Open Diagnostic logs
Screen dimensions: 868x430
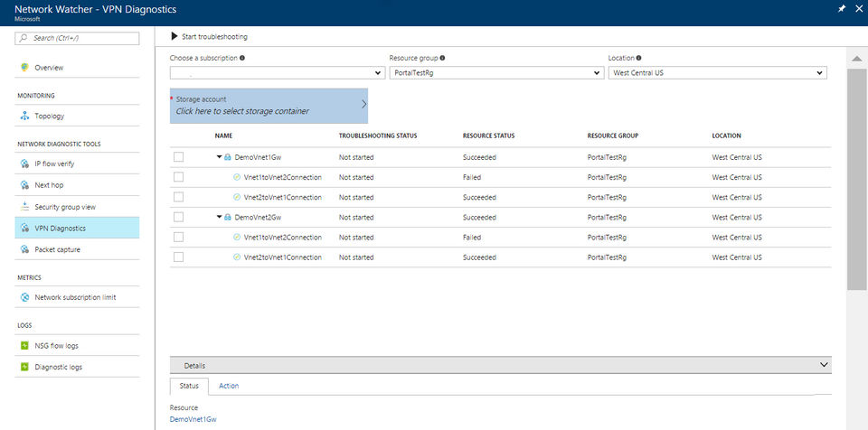(77, 367)
